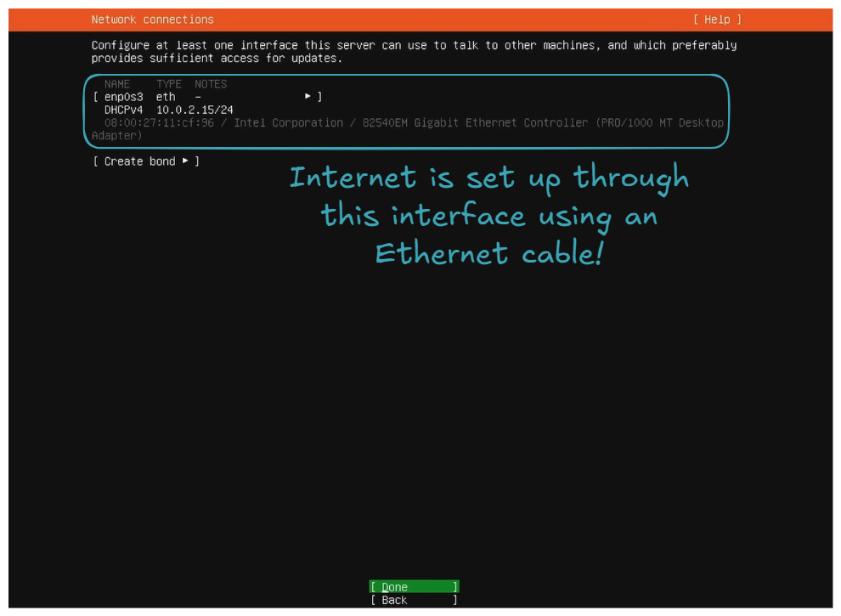Viewport: 841px width, 616px height.
Task: Expand the enp0s3 row arrow
Action: coord(308,97)
